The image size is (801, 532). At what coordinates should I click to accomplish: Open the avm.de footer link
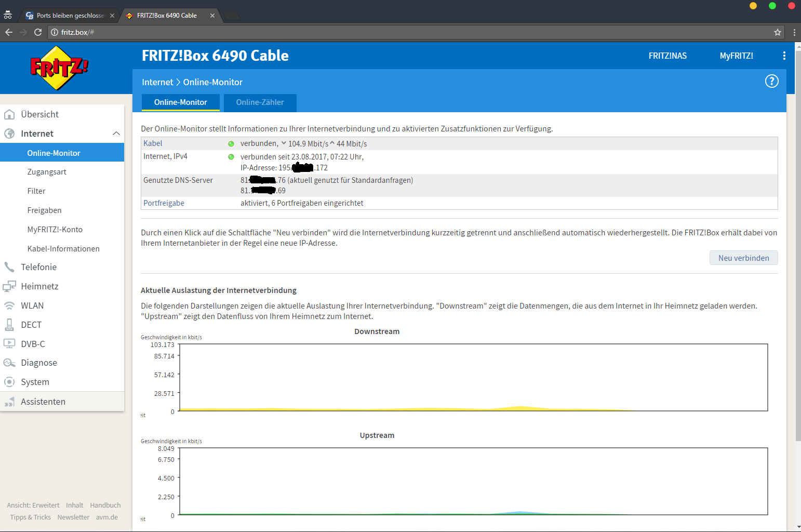[107, 517]
